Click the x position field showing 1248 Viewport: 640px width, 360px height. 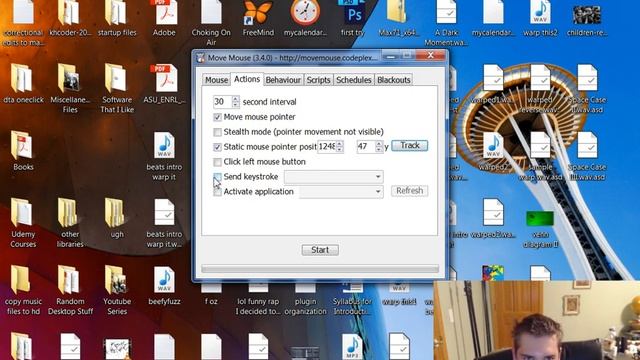point(327,147)
